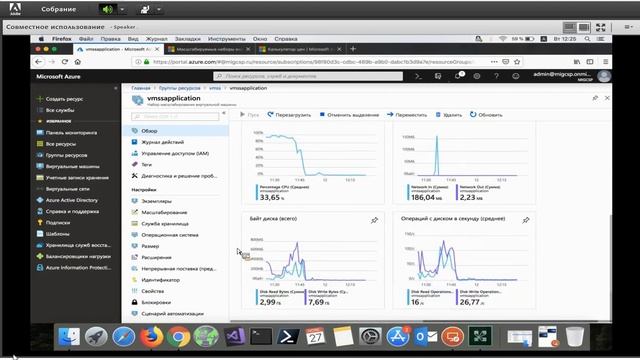Screen dimensions: 640x360
Task: Open Visual Studio from the Dock
Action: click(234, 337)
